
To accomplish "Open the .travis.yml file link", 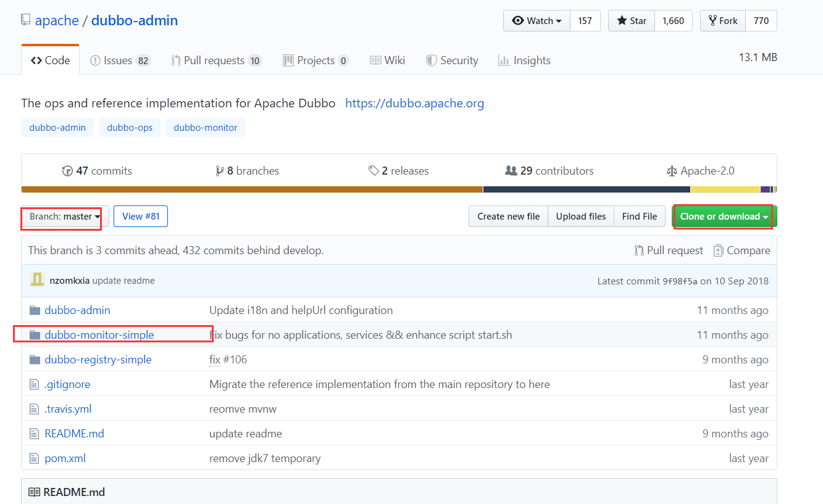I will click(x=68, y=409).
